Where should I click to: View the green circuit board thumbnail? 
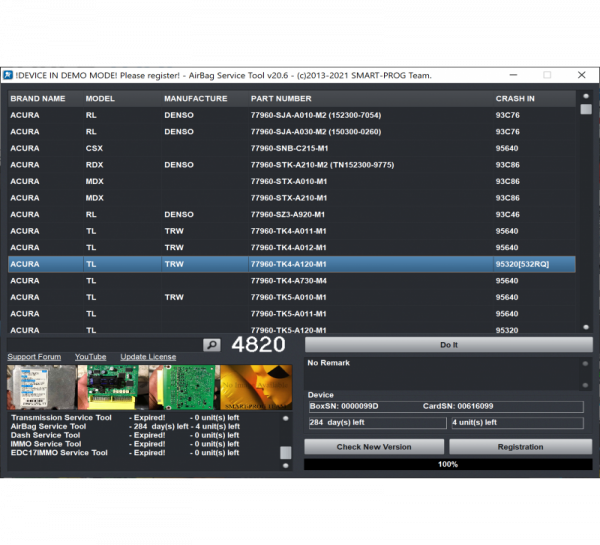tap(184, 387)
